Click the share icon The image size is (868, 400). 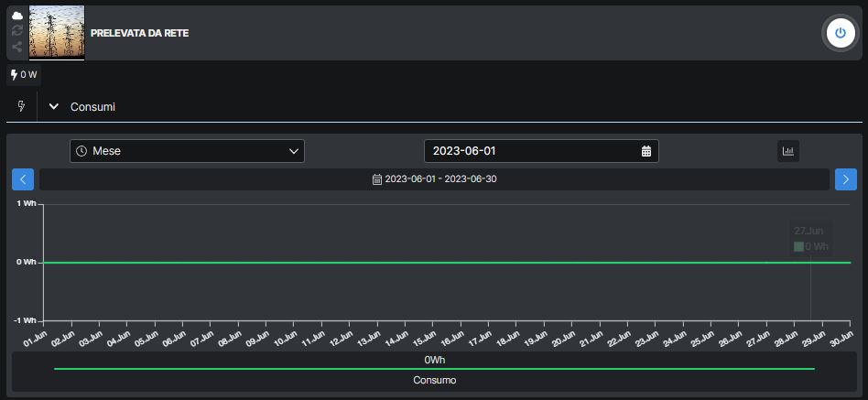coord(16,46)
